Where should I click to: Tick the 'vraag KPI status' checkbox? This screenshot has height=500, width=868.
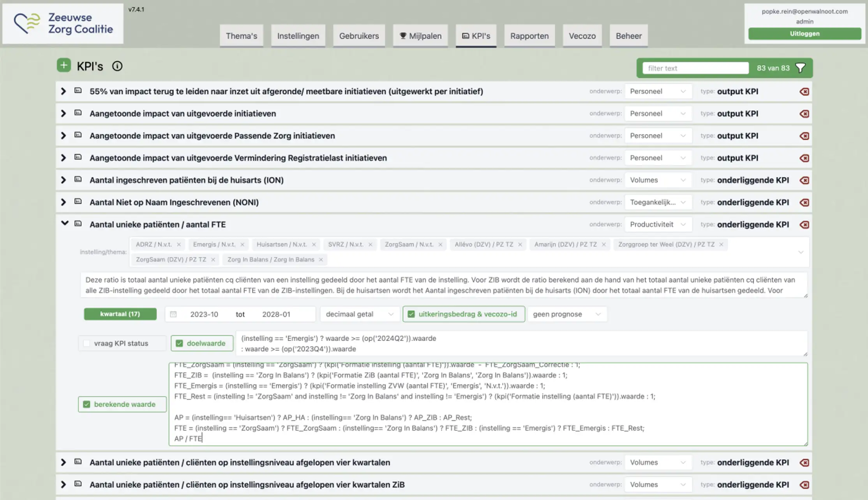click(x=86, y=343)
